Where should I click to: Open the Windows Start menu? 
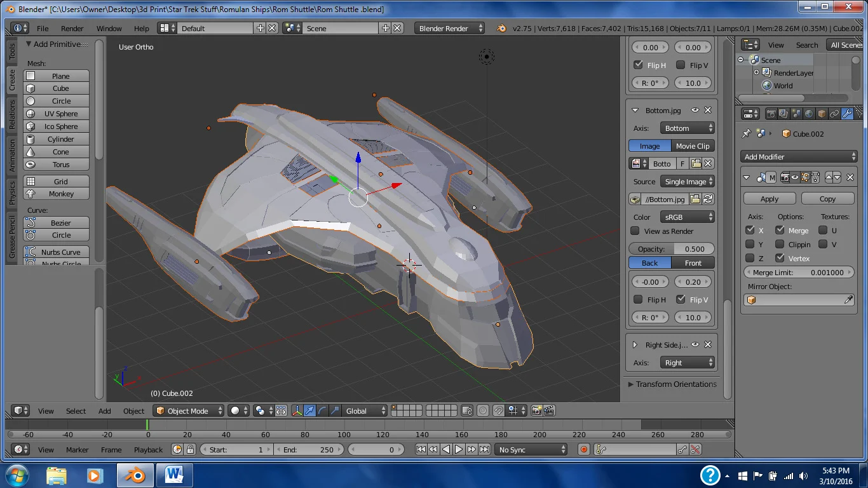(x=17, y=475)
